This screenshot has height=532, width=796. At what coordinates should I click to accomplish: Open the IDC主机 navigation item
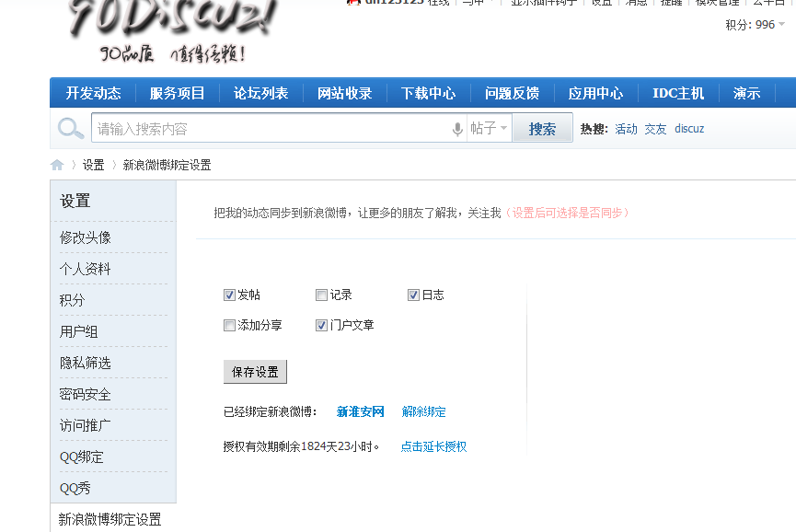point(678,93)
